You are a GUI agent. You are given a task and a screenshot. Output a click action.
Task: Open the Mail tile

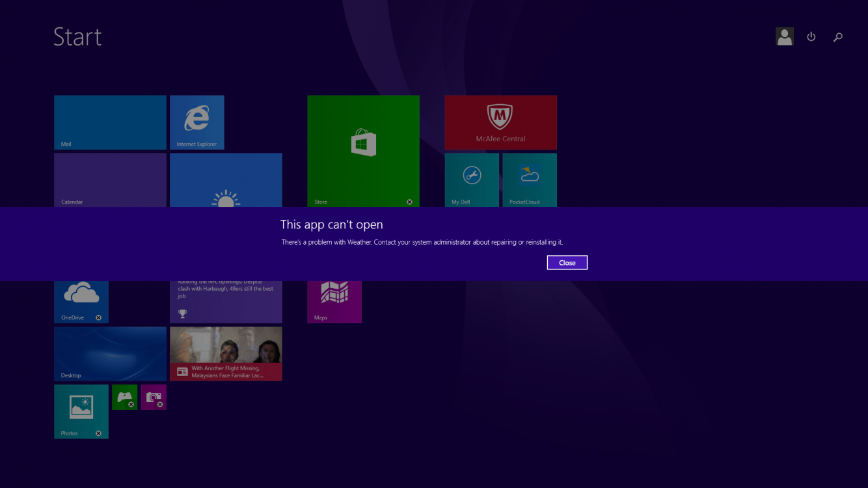(111, 122)
